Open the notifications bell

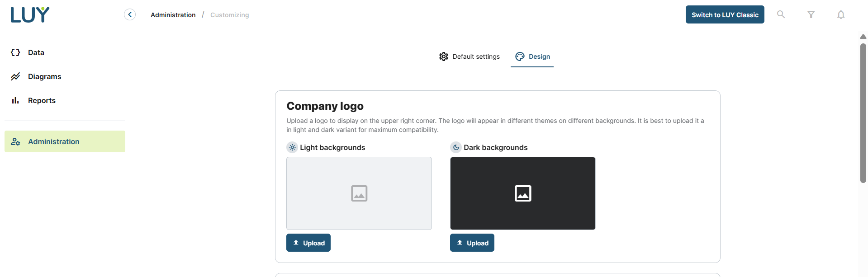pyautogui.click(x=841, y=14)
